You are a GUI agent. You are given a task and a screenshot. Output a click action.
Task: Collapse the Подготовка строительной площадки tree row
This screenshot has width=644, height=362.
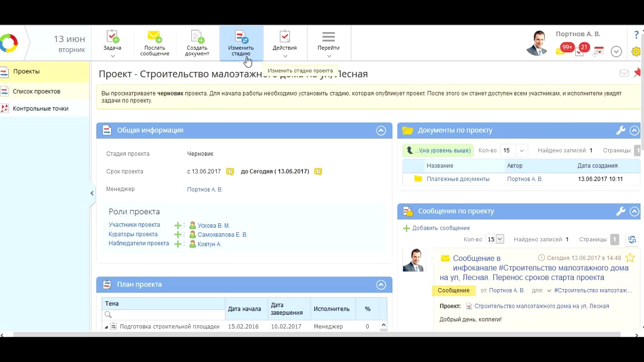[106, 327]
